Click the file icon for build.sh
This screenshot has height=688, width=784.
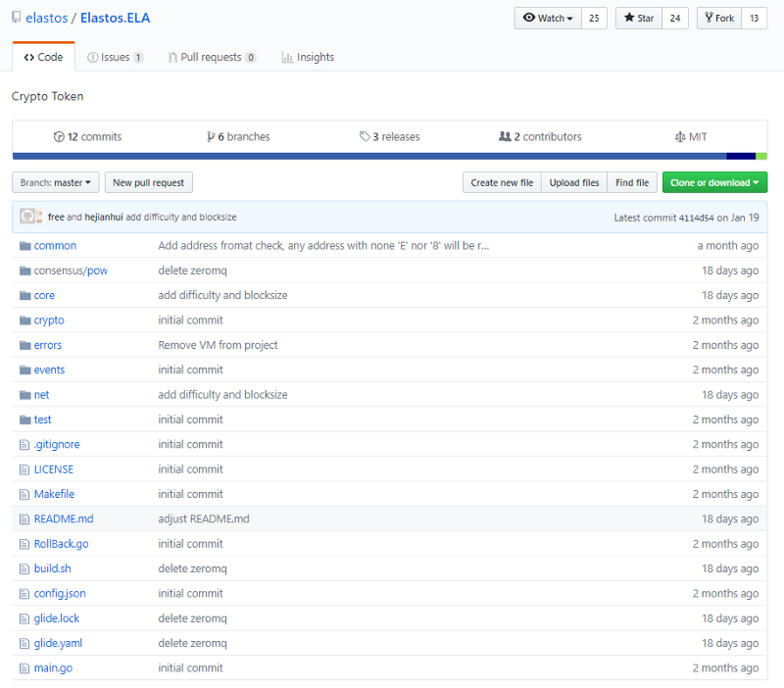click(24, 568)
